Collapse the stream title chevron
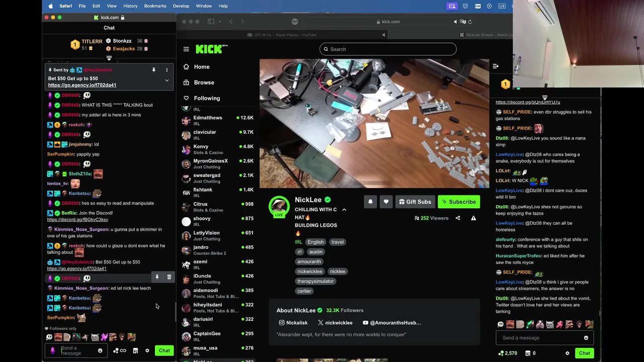The width and height of the screenshot is (644, 362). coord(344,210)
